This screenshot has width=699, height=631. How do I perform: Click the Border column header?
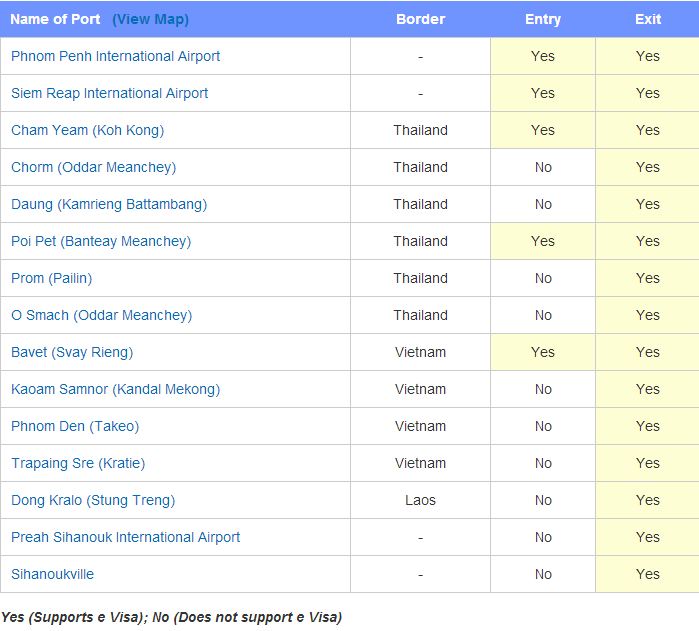pos(420,19)
